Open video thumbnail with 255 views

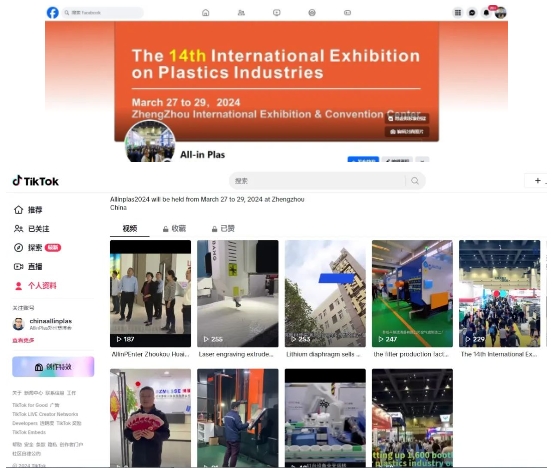[238, 294]
